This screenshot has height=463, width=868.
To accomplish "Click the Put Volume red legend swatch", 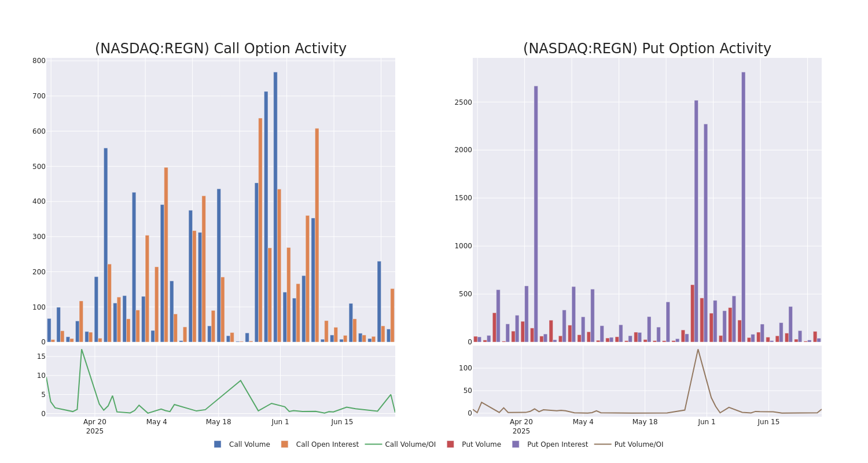I will (450, 444).
